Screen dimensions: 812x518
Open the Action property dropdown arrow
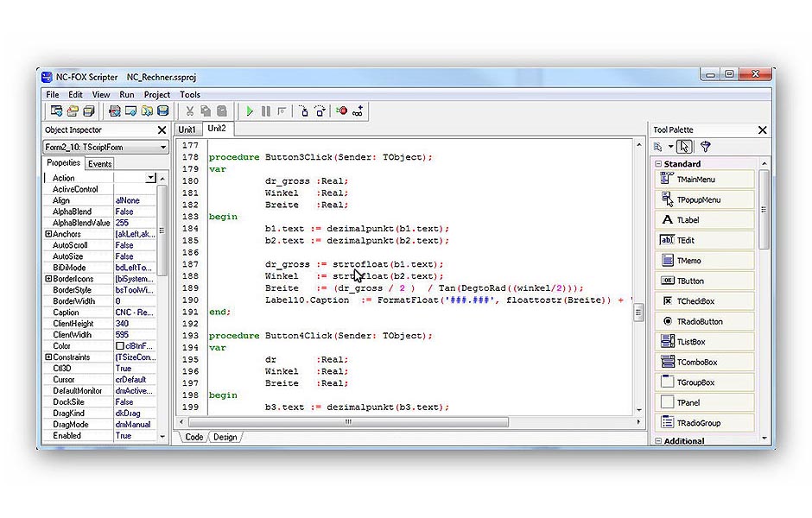150,178
